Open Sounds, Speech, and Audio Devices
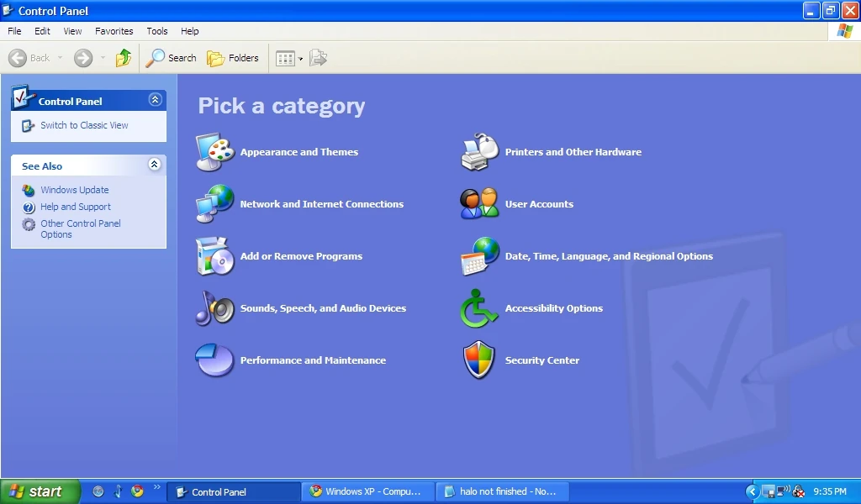 coord(322,308)
